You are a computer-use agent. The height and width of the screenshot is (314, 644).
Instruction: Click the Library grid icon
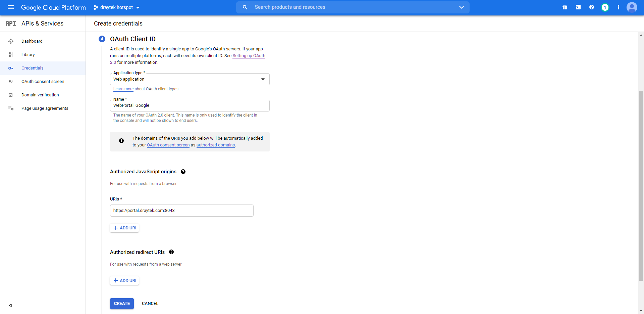pyautogui.click(x=11, y=55)
